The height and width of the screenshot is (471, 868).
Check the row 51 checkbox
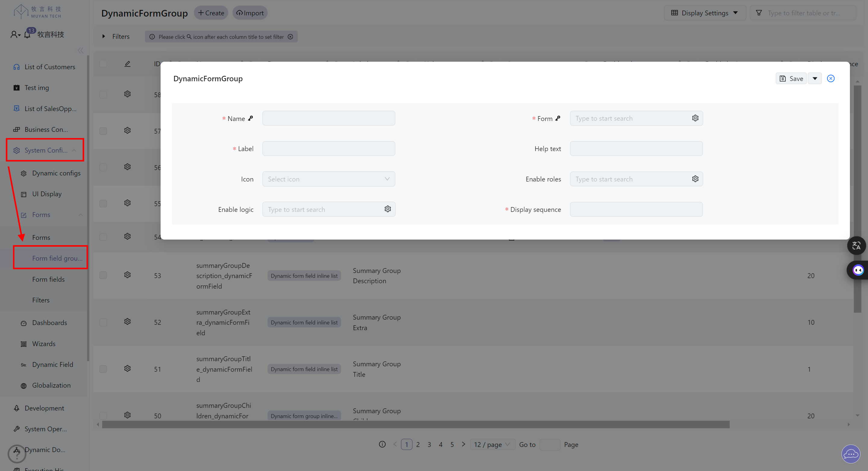coord(103,369)
